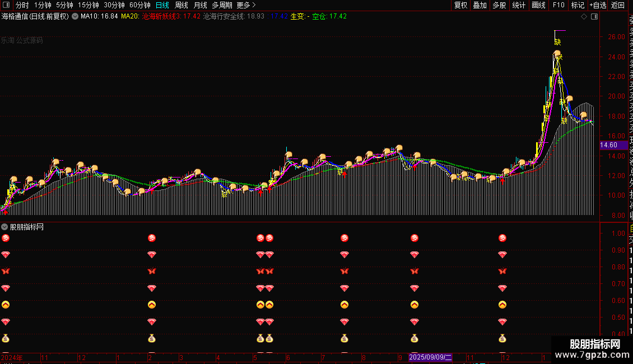Select the 日线 daily tab
The width and height of the screenshot is (633, 364).
pyautogui.click(x=162, y=5)
